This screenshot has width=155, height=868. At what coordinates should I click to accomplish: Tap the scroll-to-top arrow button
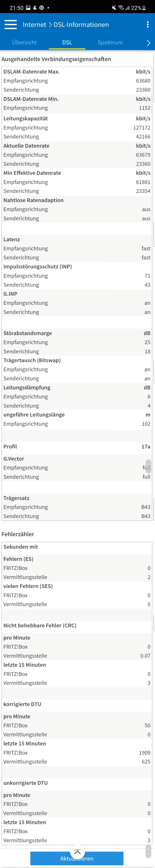[77, 852]
